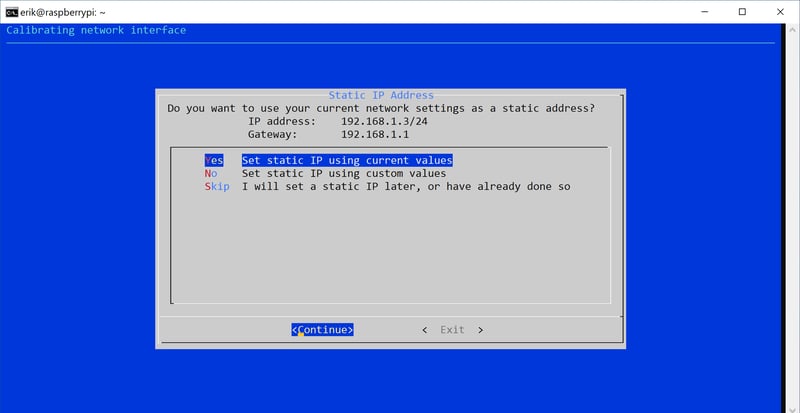Click the 'Calibrating network interface' header text
The image size is (800, 413).
(x=96, y=30)
